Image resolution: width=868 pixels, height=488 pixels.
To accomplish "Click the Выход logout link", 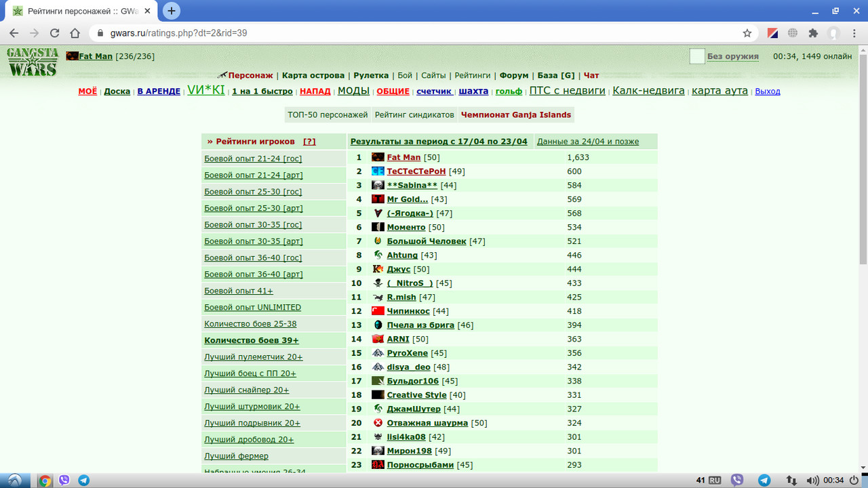I will coord(768,91).
